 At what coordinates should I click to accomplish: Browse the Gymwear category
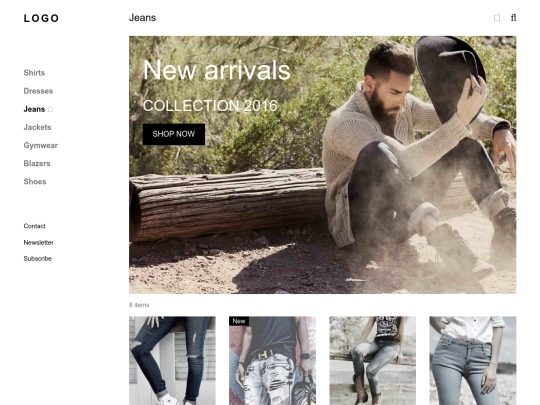coord(41,145)
